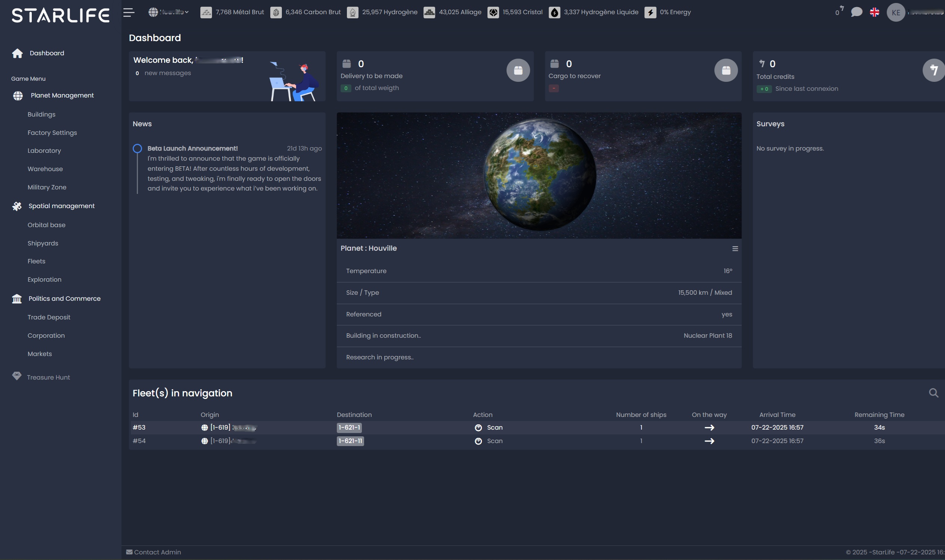
Task: Click destination badge 1-621-1
Action: click(349, 427)
